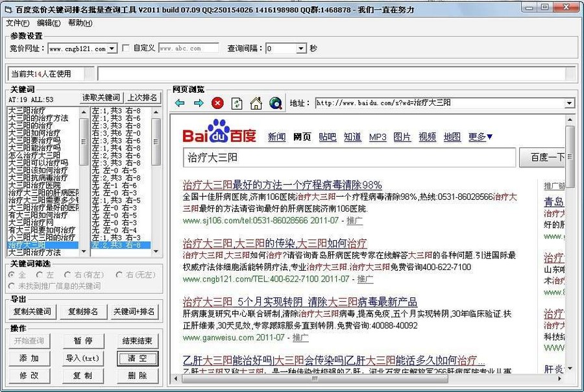Click the application icon in title bar

pos(8,10)
